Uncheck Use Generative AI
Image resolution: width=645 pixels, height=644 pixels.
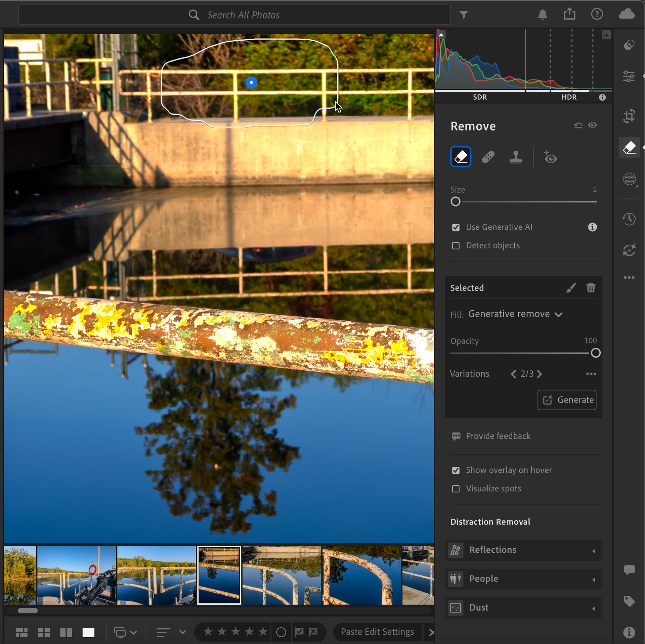456,227
